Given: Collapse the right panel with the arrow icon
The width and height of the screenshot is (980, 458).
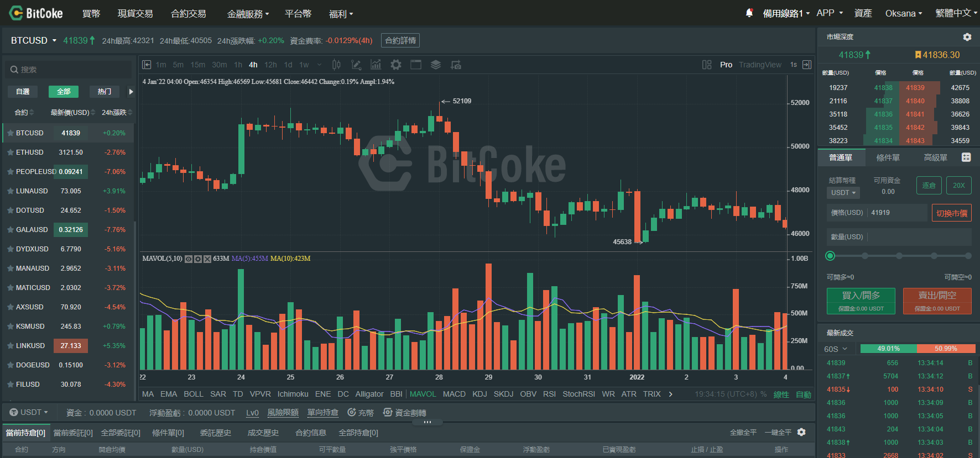Looking at the screenshot, I should (807, 65).
